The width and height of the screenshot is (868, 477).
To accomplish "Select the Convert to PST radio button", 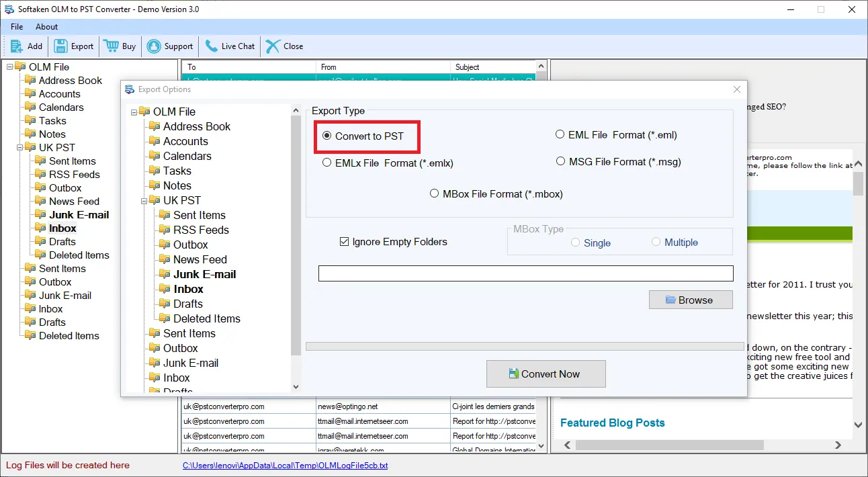I will click(x=327, y=136).
